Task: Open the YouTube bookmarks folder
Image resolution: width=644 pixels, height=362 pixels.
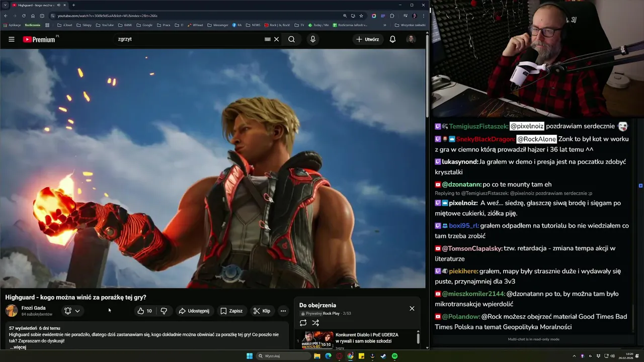Action: 105,25
